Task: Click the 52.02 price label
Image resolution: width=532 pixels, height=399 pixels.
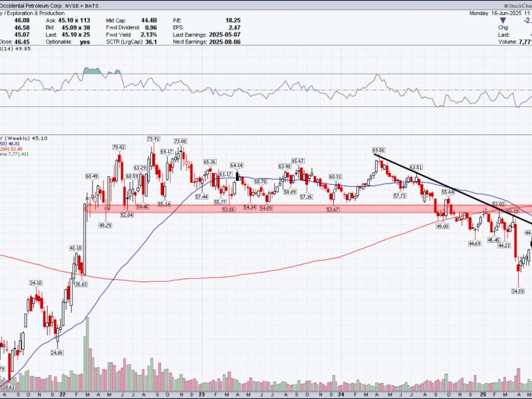Action: click(x=498, y=204)
